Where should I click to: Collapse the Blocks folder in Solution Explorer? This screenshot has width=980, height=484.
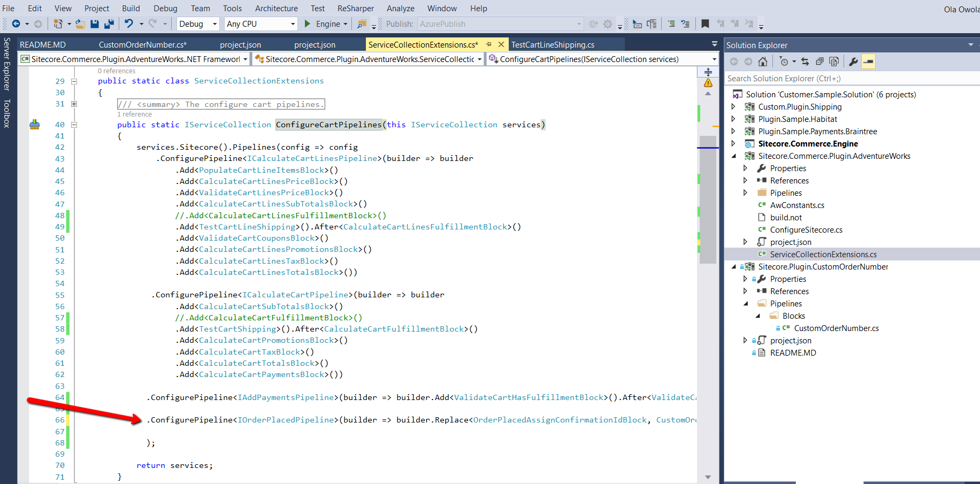pos(758,316)
